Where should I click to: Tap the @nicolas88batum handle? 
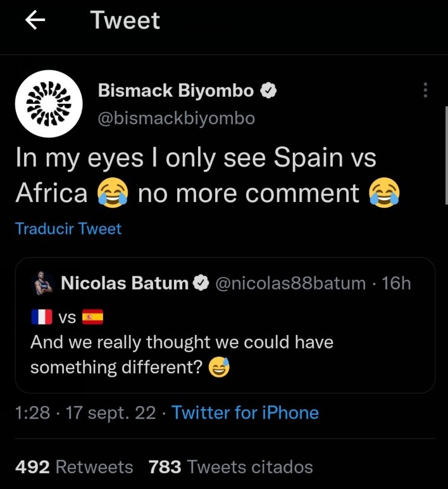click(x=290, y=284)
